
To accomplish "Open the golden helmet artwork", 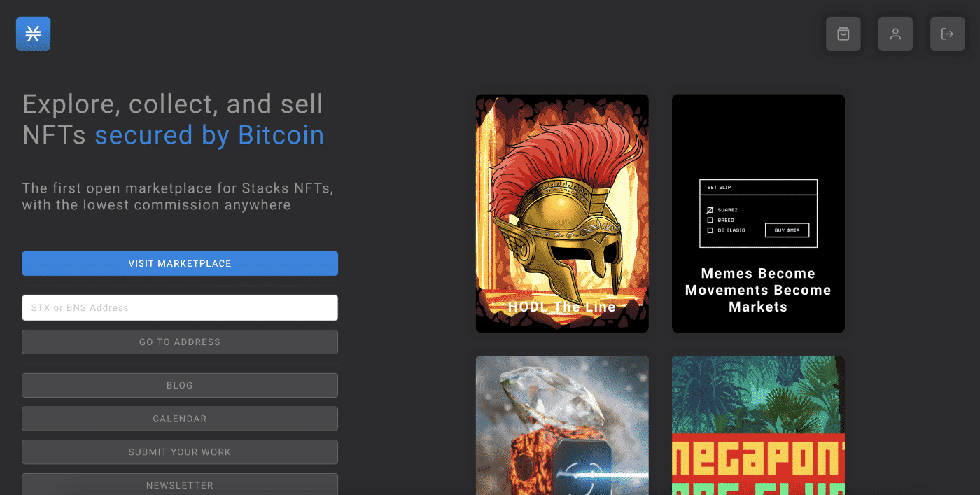I will [562, 210].
